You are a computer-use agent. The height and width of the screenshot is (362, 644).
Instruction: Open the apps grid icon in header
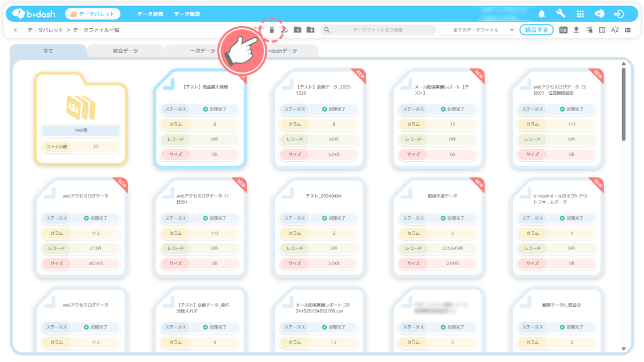[x=580, y=14]
